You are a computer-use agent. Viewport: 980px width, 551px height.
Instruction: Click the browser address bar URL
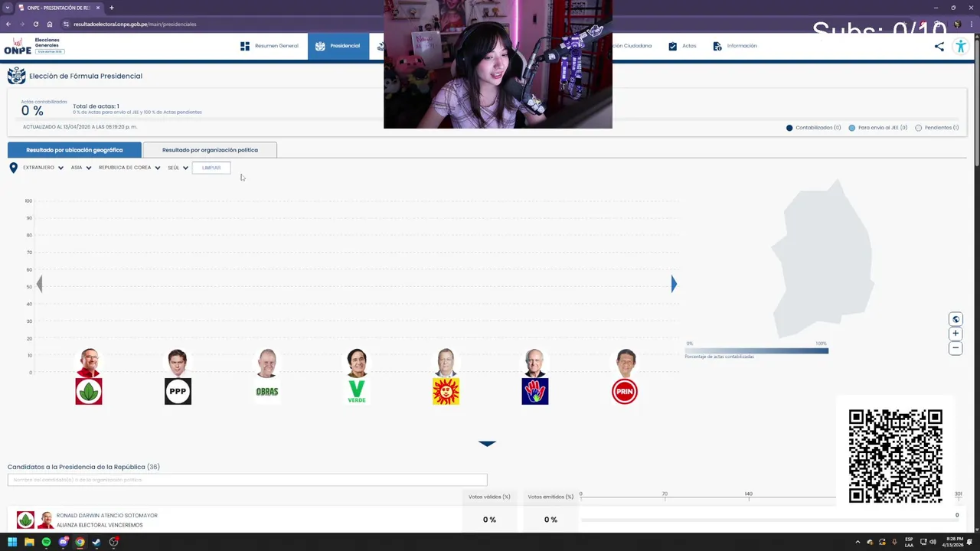point(135,24)
